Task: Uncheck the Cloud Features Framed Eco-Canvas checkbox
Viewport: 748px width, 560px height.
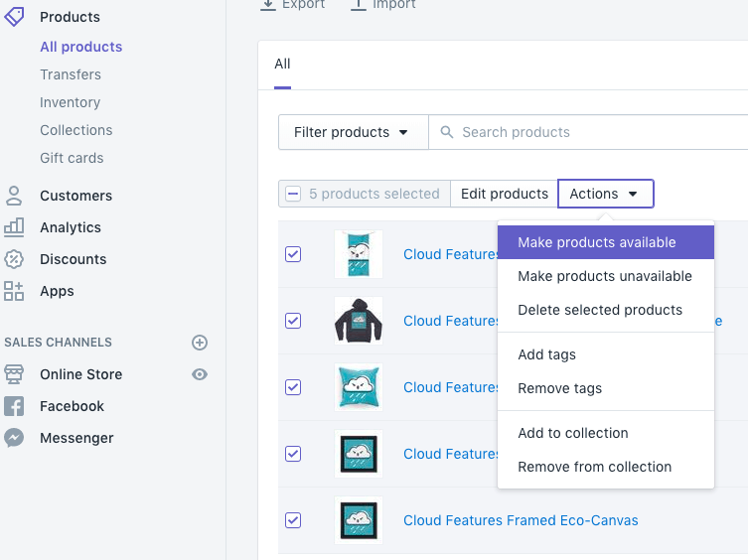Action: [293, 520]
